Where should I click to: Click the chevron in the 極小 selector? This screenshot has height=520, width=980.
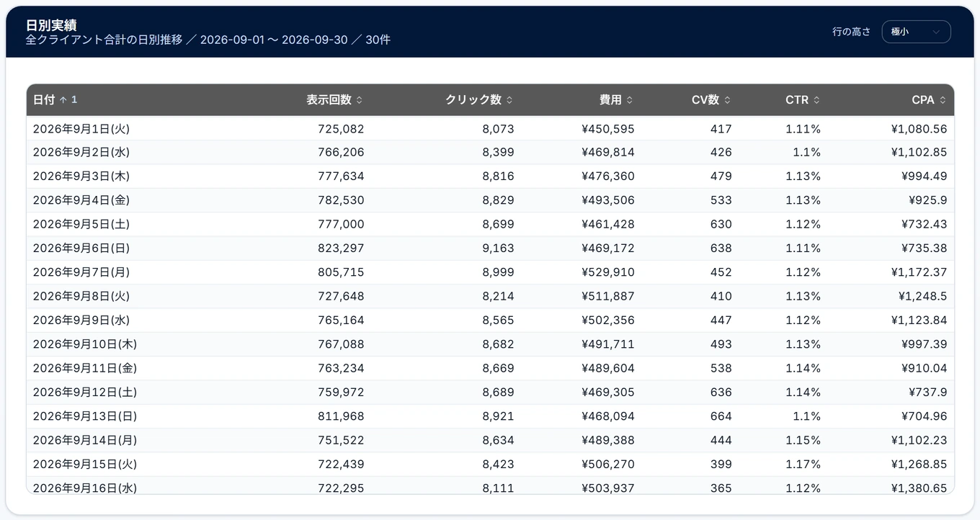pyautogui.click(x=936, y=32)
